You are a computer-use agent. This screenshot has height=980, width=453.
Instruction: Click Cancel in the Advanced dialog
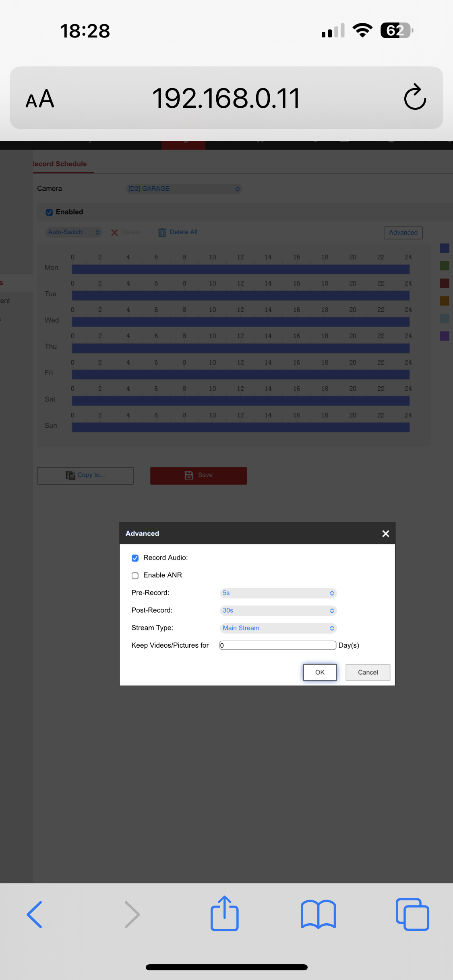[368, 672]
